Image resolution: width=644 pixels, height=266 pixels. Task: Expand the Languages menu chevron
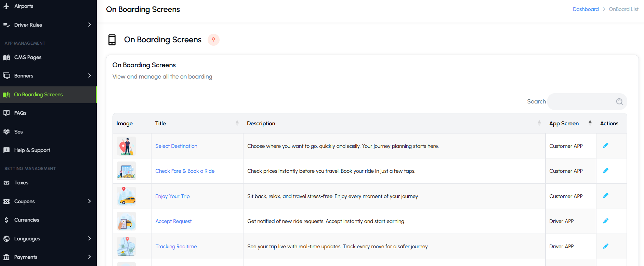point(89,238)
